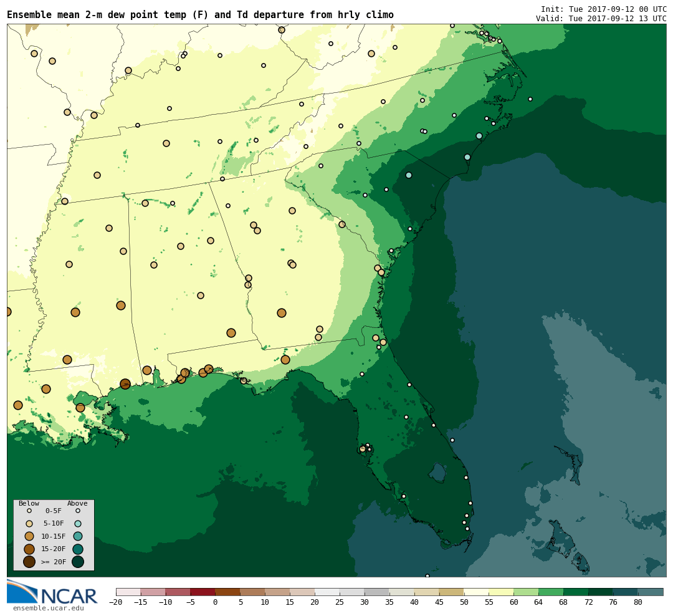This screenshot has width=673, height=616.
Task: Select the tan Below circle for 5-10F
Action: coord(29,524)
